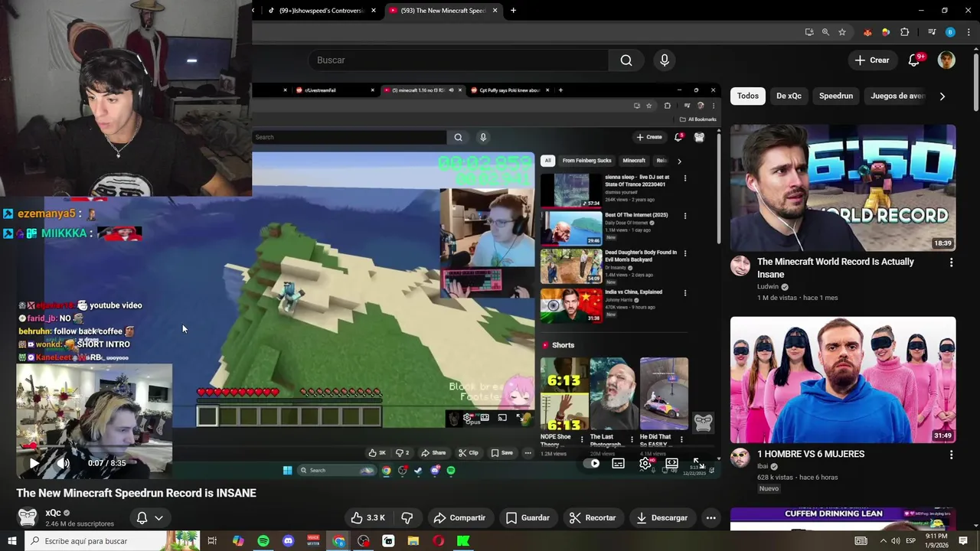Viewport: 980px width, 551px height.
Task: Focus the YouTube Buscar search field
Action: pos(457,60)
